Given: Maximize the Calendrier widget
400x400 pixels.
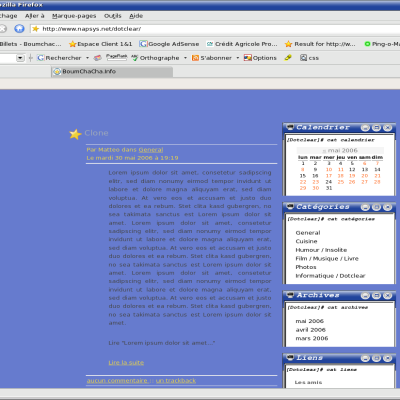Looking at the screenshot, I should click(376, 128).
